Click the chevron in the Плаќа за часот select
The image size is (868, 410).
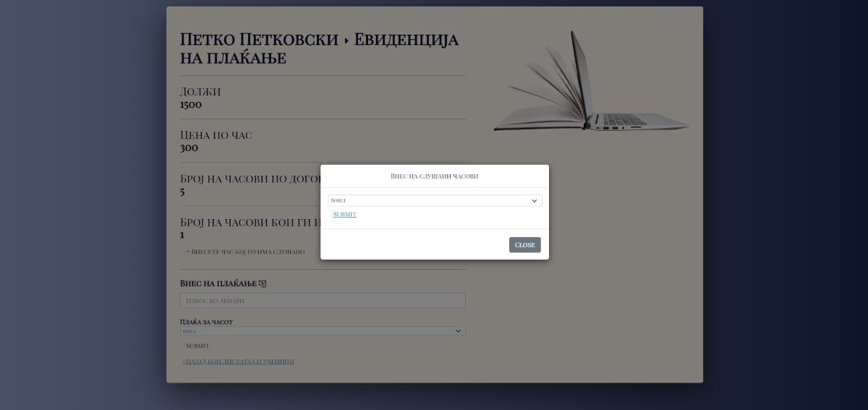click(x=458, y=331)
